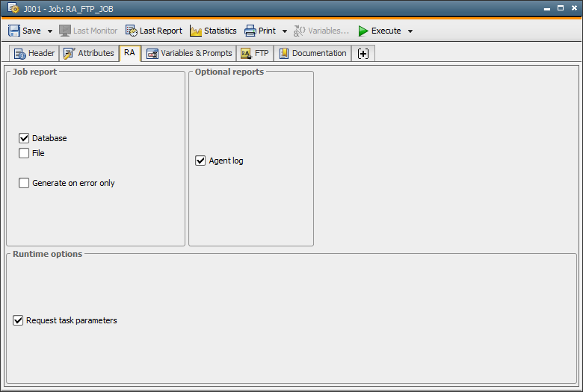Switch to the Documentation tab
Image resolution: width=583 pixels, height=392 pixels.
click(x=312, y=53)
